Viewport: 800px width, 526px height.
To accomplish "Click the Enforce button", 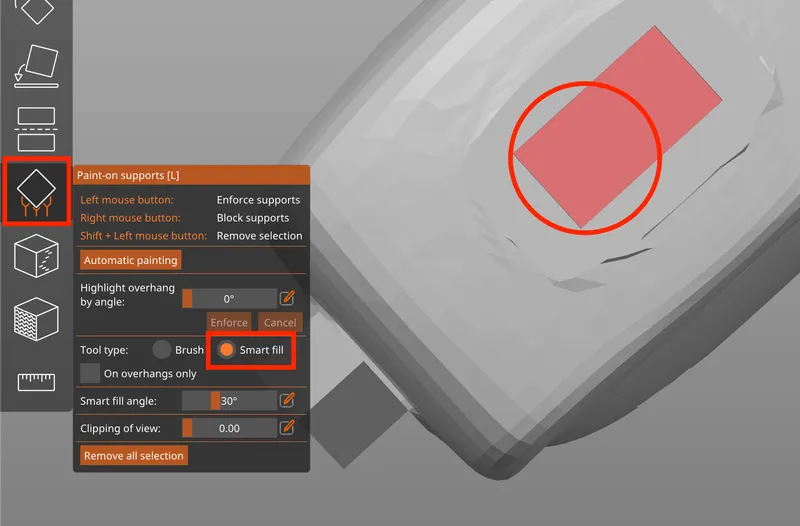I will (x=229, y=322).
